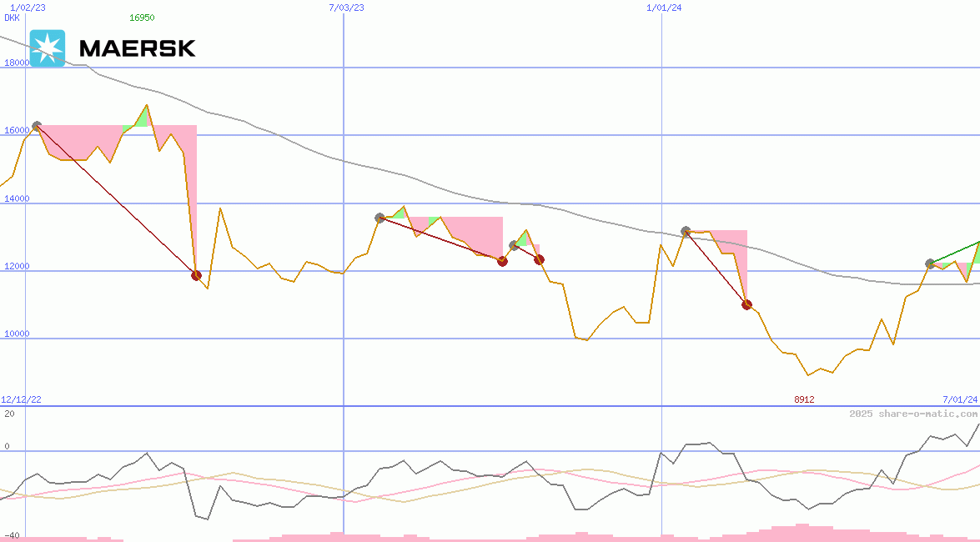Click the -40 oscillator axis label
The image size is (980, 542).
[x=12, y=534]
